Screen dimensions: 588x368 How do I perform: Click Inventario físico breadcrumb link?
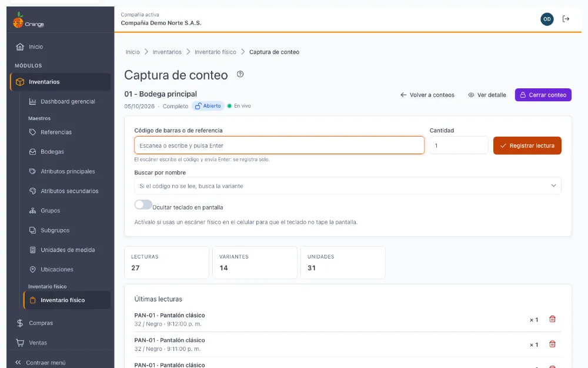point(215,52)
